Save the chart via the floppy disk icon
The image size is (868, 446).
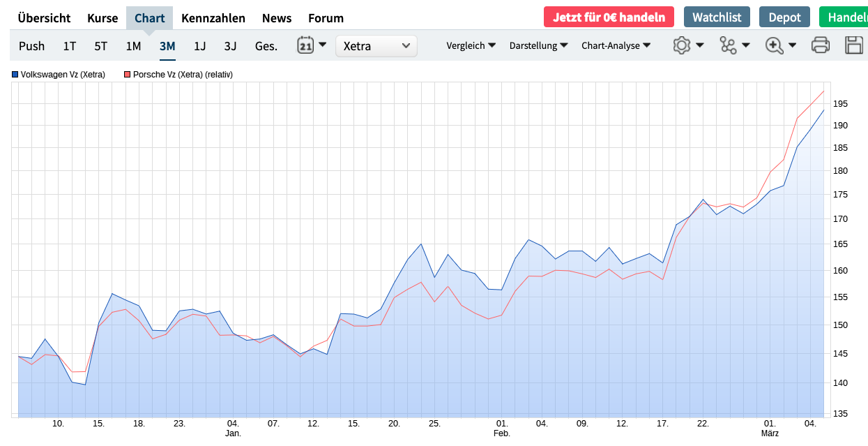pos(854,45)
